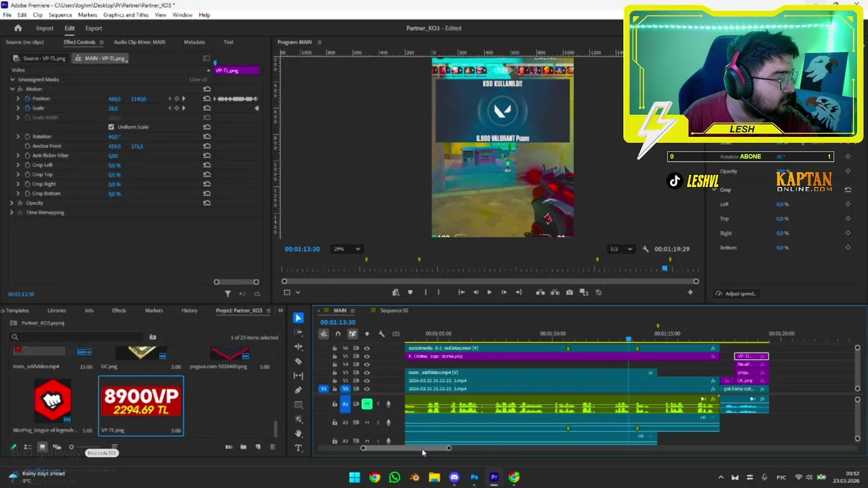Click Mark In bracket button
The image size is (868, 488).
(425, 292)
